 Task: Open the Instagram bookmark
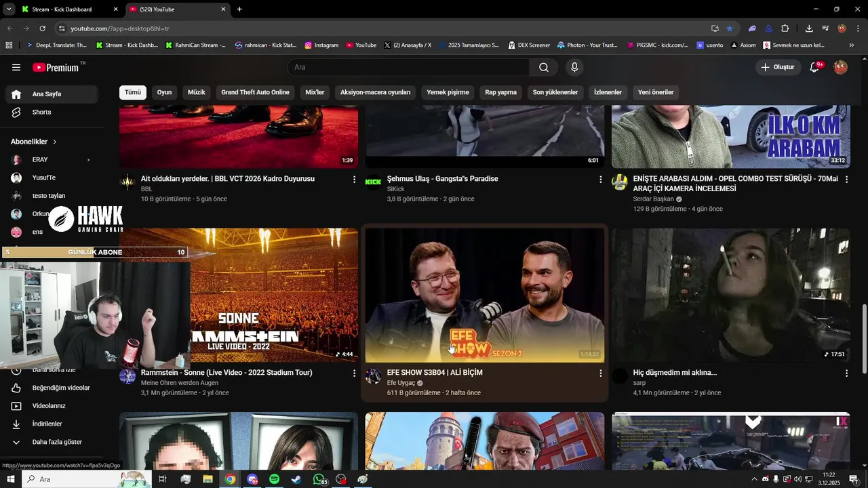pyautogui.click(x=321, y=45)
